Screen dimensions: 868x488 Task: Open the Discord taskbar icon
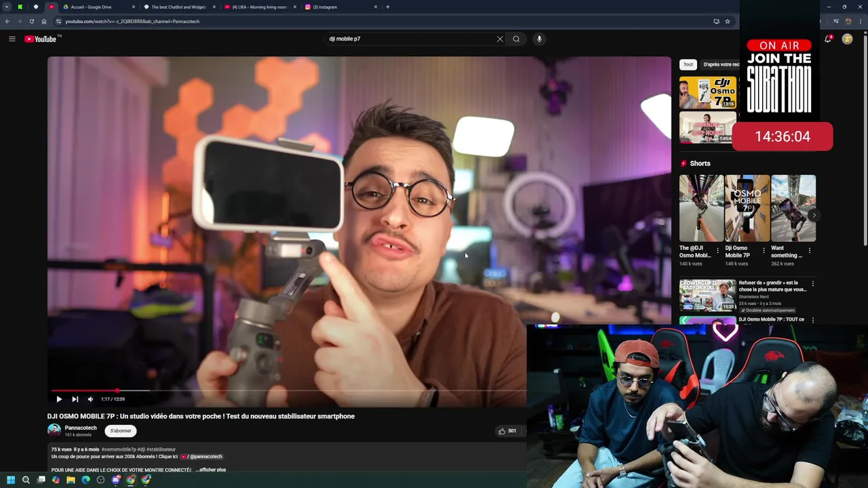coord(116,480)
